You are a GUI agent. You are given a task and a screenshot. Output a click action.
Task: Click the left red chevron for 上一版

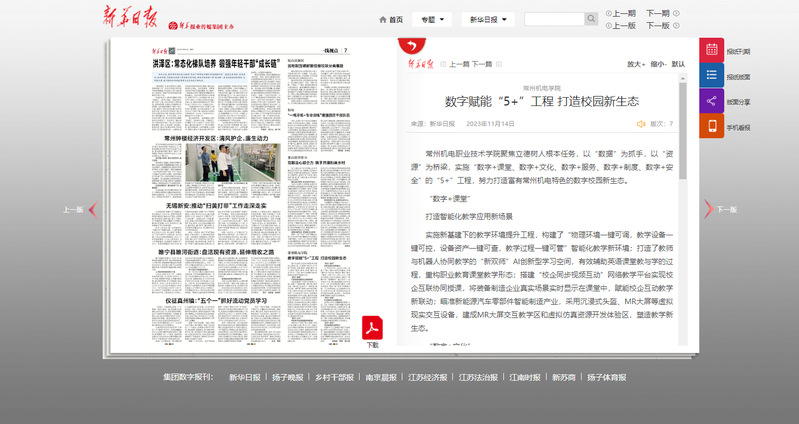(93, 209)
